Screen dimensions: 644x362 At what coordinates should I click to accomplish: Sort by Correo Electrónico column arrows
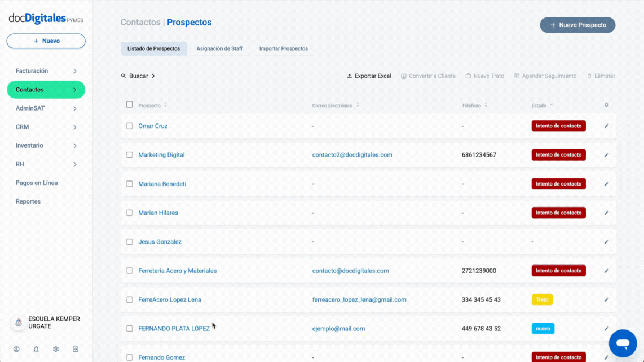[358, 105]
